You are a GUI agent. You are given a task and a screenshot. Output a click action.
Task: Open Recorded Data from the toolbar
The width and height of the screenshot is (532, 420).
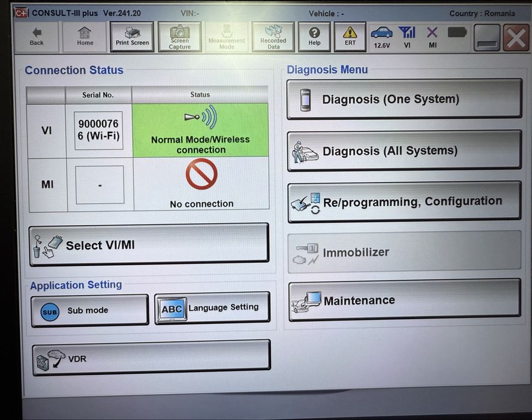[273, 37]
